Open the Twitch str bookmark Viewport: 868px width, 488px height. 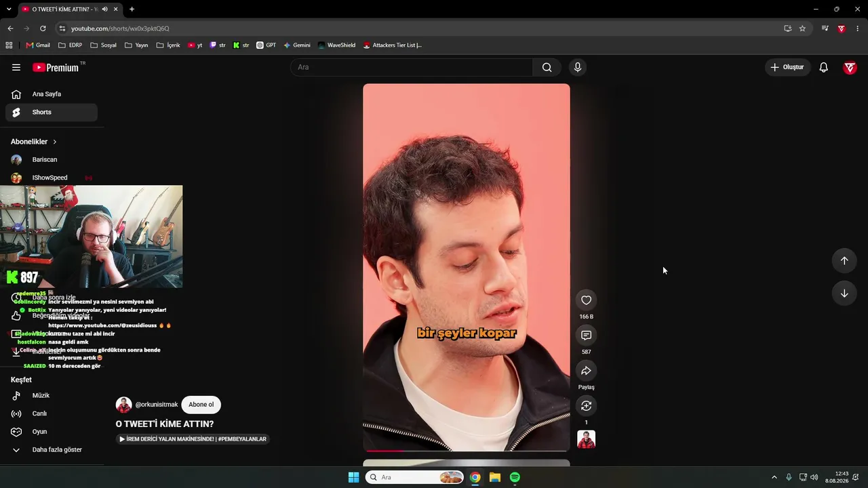pos(218,45)
